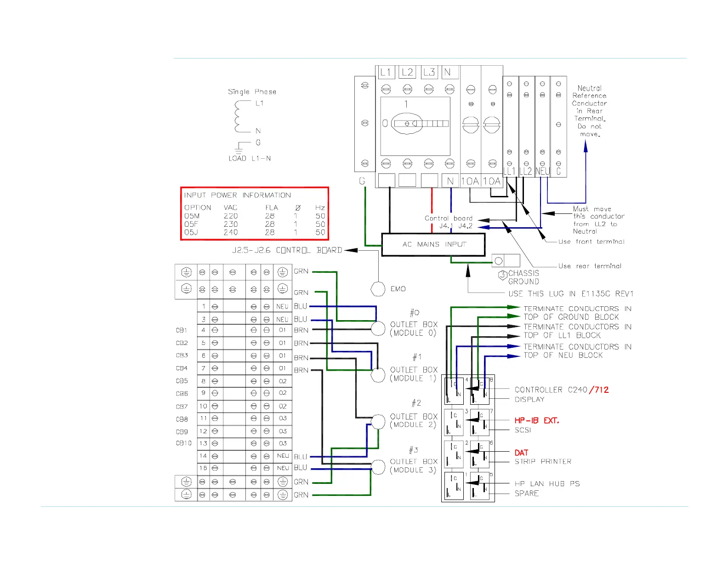Image resolution: width=728 pixels, height=563 pixels.
Task: Click the 'Use rear terminal' note
Action: (x=590, y=266)
